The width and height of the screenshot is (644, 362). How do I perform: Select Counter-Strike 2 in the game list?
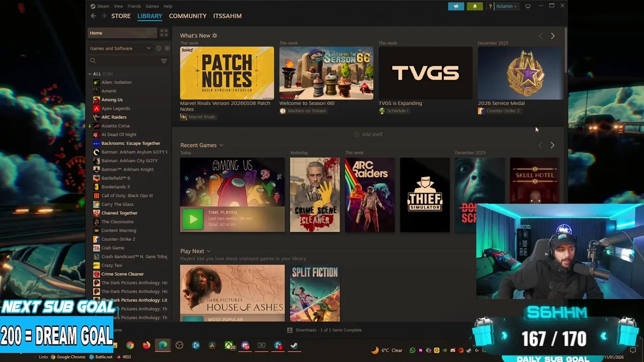[x=118, y=239]
